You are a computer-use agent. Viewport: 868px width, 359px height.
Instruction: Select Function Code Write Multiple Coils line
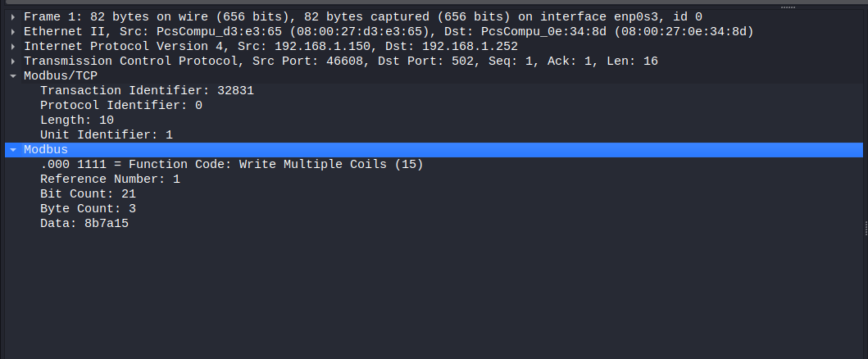tap(231, 164)
